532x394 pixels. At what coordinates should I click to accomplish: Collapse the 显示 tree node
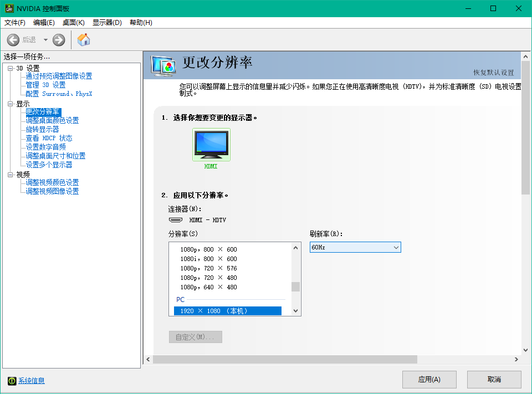(10, 104)
